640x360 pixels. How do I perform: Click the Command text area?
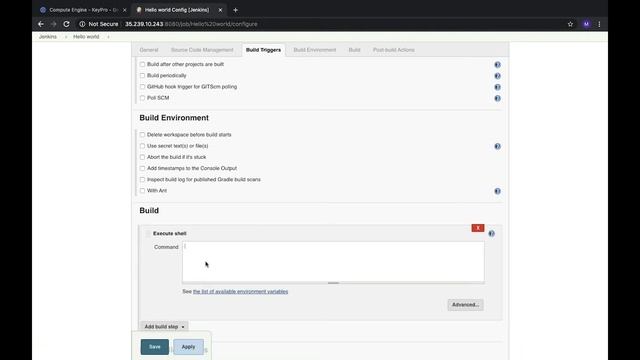pyautogui.click(x=333, y=262)
